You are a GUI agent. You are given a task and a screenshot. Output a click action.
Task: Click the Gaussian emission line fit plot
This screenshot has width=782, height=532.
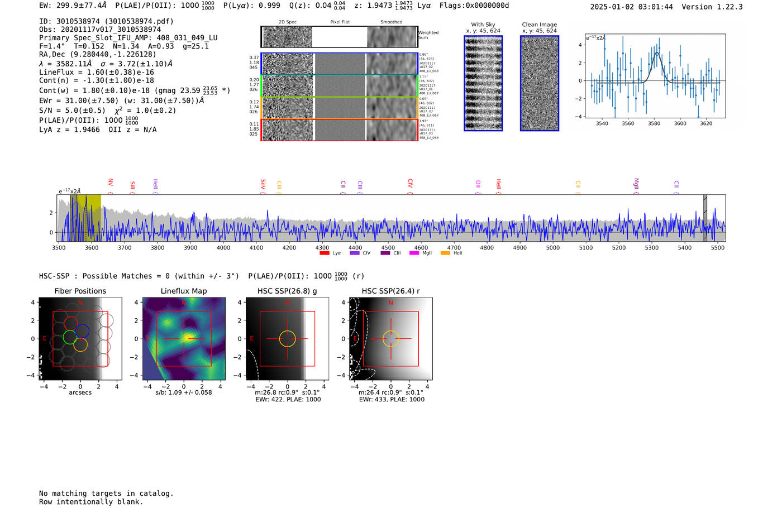(655, 76)
